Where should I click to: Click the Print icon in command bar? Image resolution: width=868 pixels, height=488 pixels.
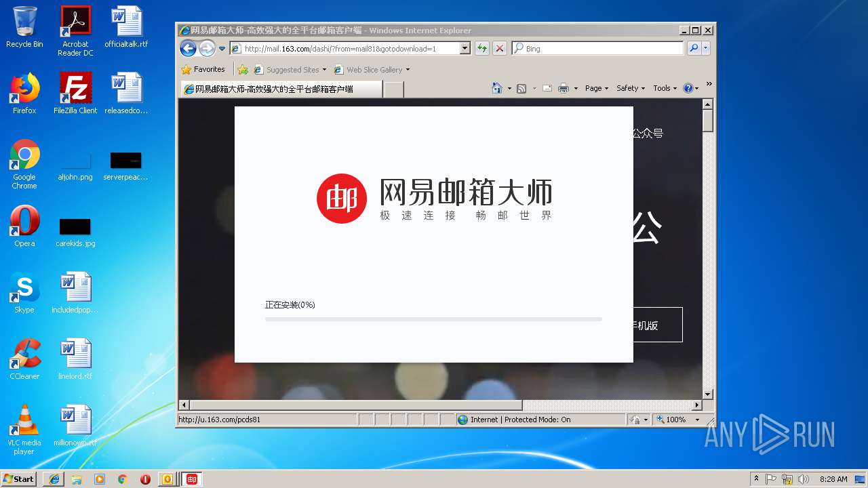point(564,88)
